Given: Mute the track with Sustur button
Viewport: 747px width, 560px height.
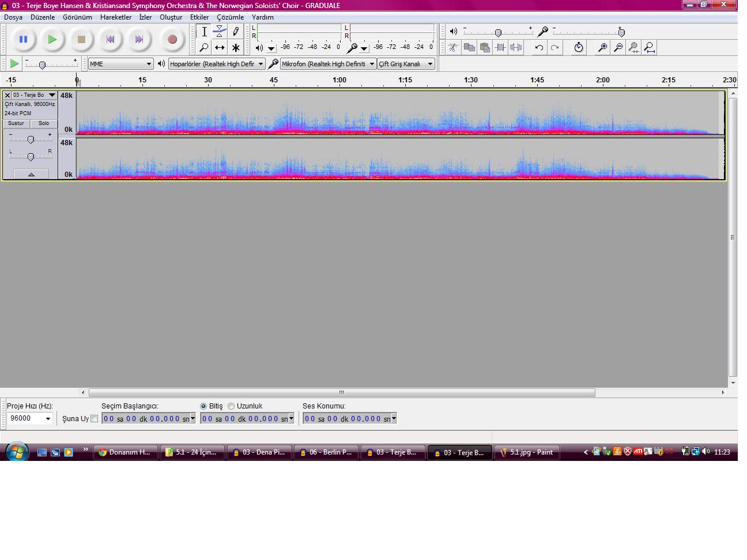Looking at the screenshot, I should pos(16,123).
